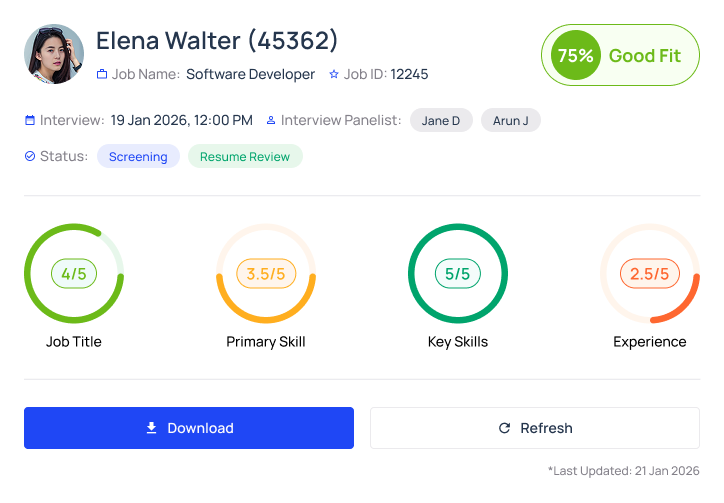Click the person icon beside Interview Panelist
The width and height of the screenshot is (724, 503).
tap(271, 121)
